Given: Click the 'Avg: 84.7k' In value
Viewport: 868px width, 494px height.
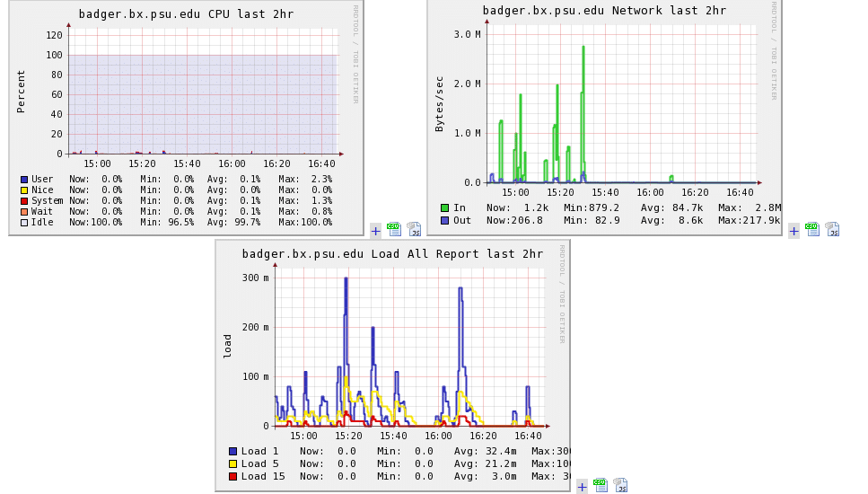Looking at the screenshot, I should pos(672,207).
